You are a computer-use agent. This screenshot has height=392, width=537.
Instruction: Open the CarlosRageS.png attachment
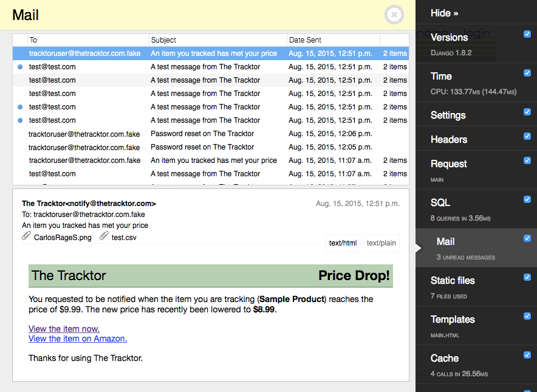[63, 238]
